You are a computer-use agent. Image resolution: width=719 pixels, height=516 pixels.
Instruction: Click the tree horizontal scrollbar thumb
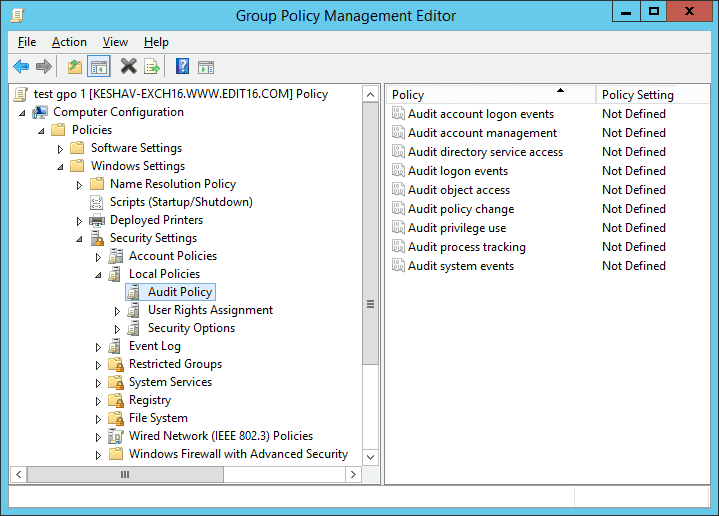point(125,474)
